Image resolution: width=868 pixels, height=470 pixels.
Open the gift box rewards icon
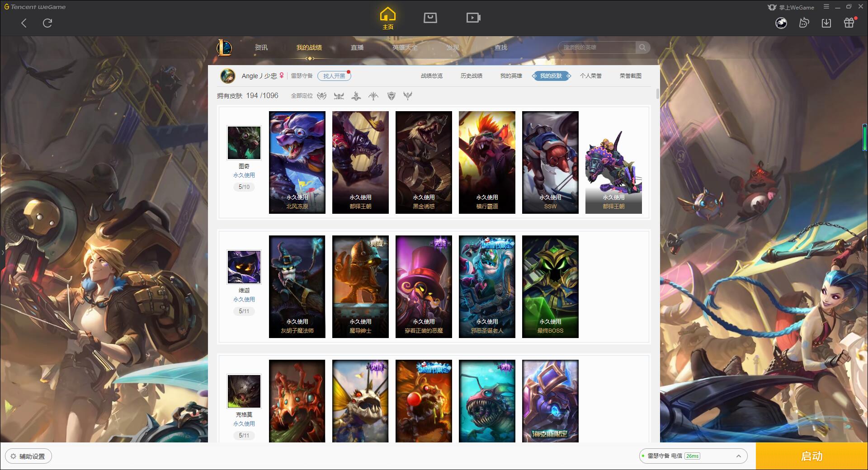[849, 23]
